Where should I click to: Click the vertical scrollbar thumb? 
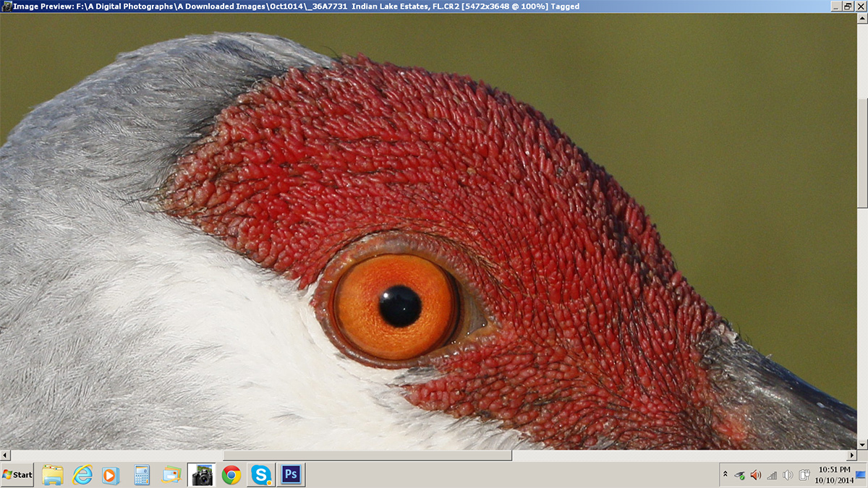pyautogui.click(x=862, y=152)
